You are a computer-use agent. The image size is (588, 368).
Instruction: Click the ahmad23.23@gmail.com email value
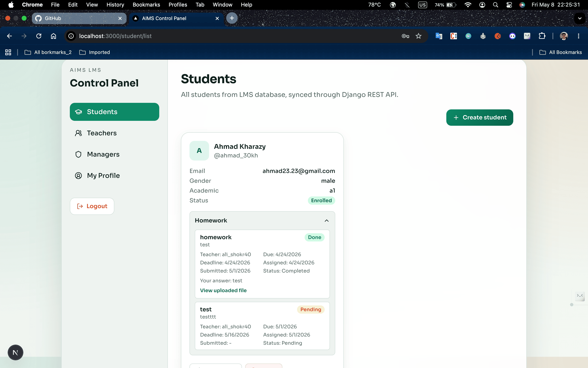tap(299, 171)
